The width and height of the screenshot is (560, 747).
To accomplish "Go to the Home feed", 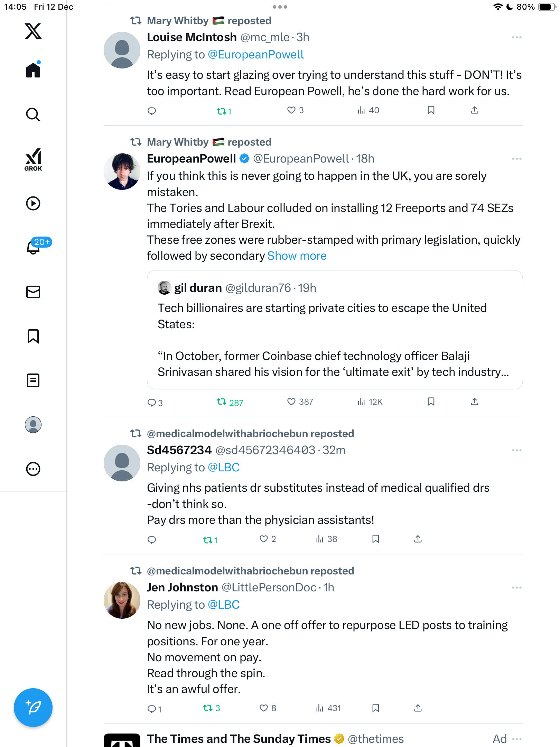I will click(x=33, y=70).
